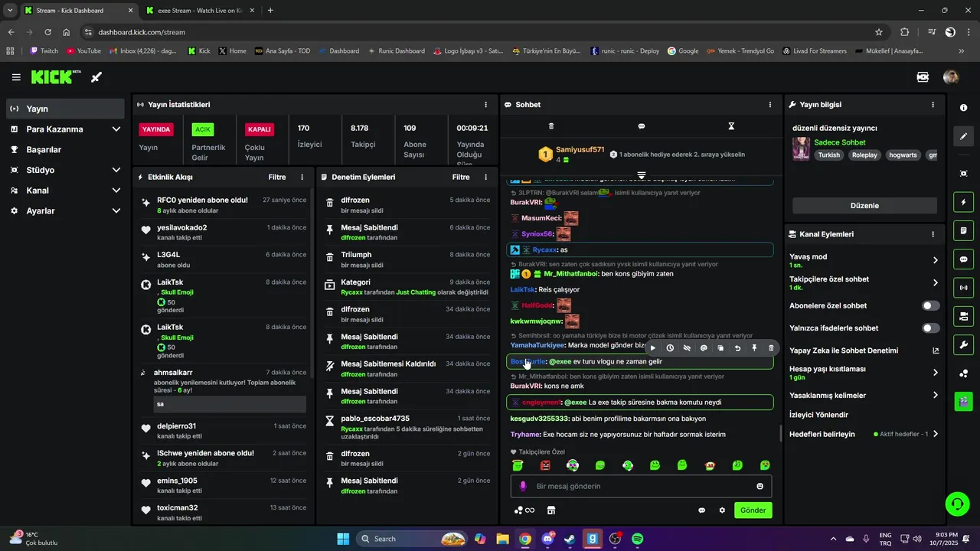This screenshot has height=551, width=980.
Task: Open the hamburger menu beside the Kick logo
Action: click(x=16, y=77)
